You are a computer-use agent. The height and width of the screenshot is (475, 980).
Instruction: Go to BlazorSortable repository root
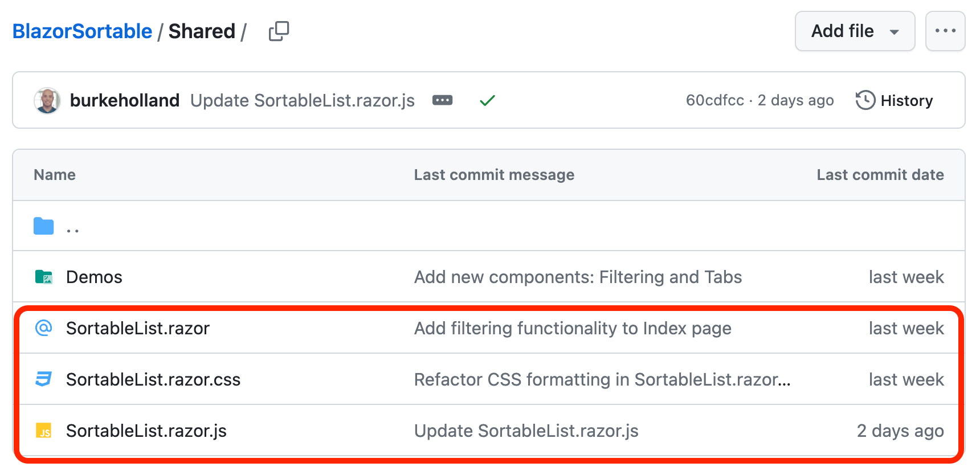[x=83, y=31]
